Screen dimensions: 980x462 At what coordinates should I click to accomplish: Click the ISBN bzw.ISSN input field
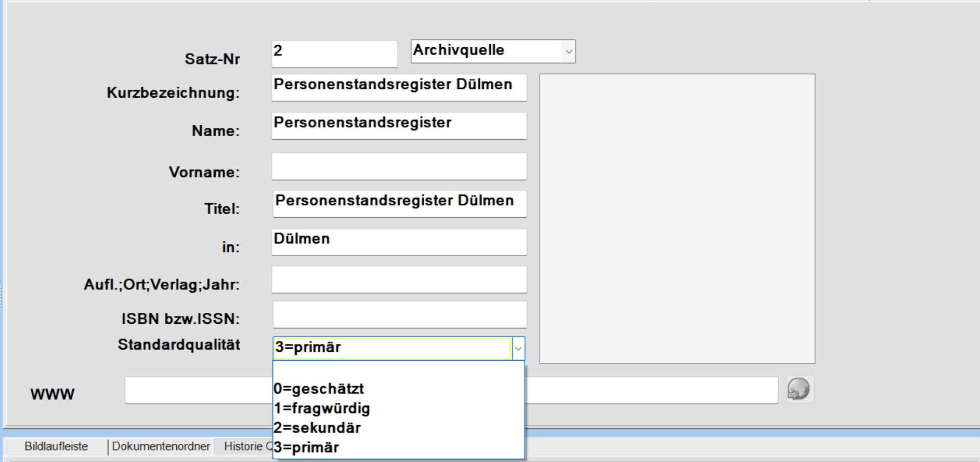pos(400,314)
